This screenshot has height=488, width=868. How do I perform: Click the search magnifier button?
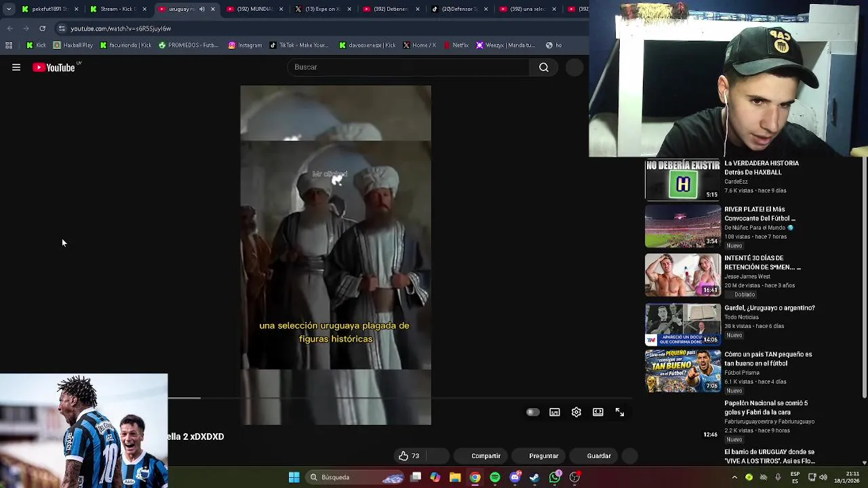(544, 67)
